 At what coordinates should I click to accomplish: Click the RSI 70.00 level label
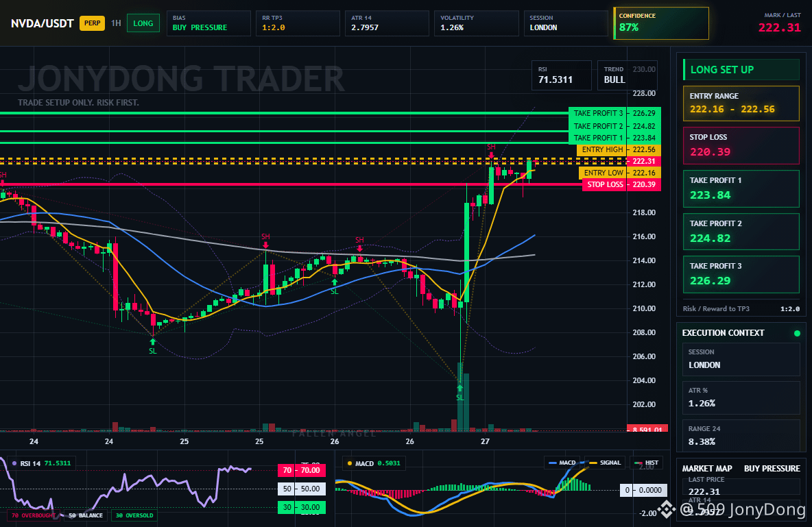pos(302,470)
